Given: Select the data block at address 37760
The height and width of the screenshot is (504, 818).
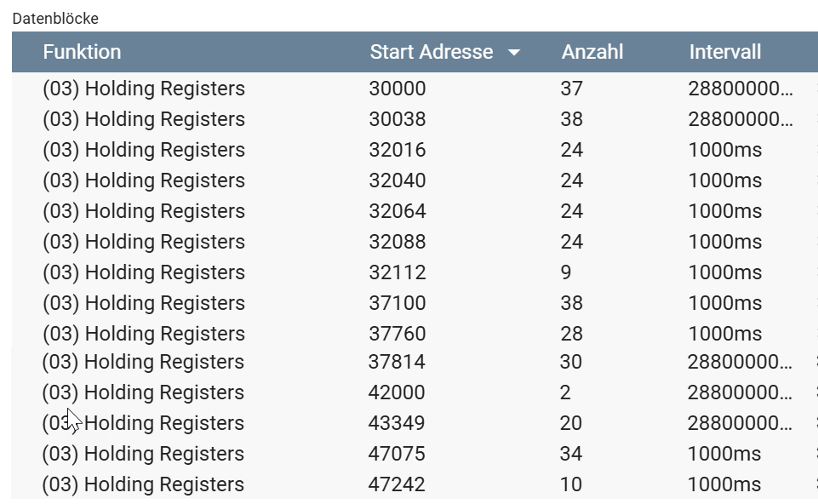Looking at the screenshot, I should click(397, 334).
